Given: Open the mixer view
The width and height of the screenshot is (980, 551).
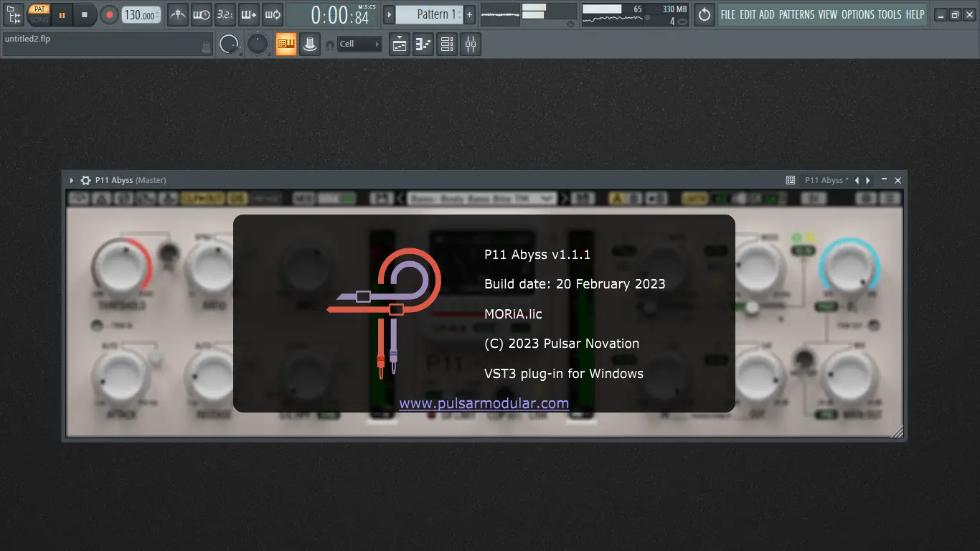Looking at the screenshot, I should (x=471, y=44).
